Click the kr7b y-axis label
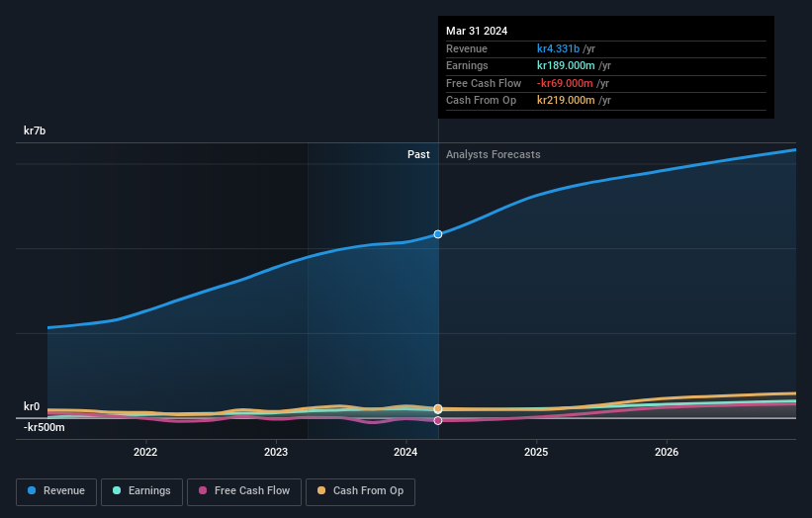812x518 pixels. 35,130
